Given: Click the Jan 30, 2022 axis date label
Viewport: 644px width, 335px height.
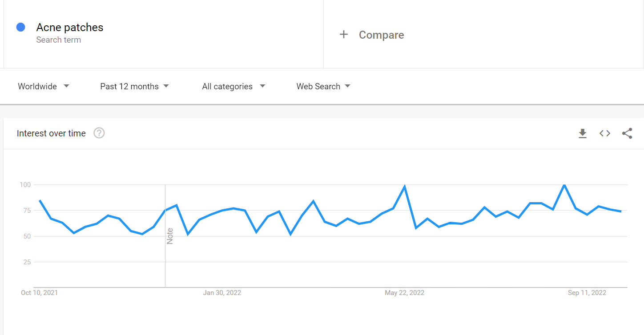Looking at the screenshot, I should pyautogui.click(x=222, y=293).
